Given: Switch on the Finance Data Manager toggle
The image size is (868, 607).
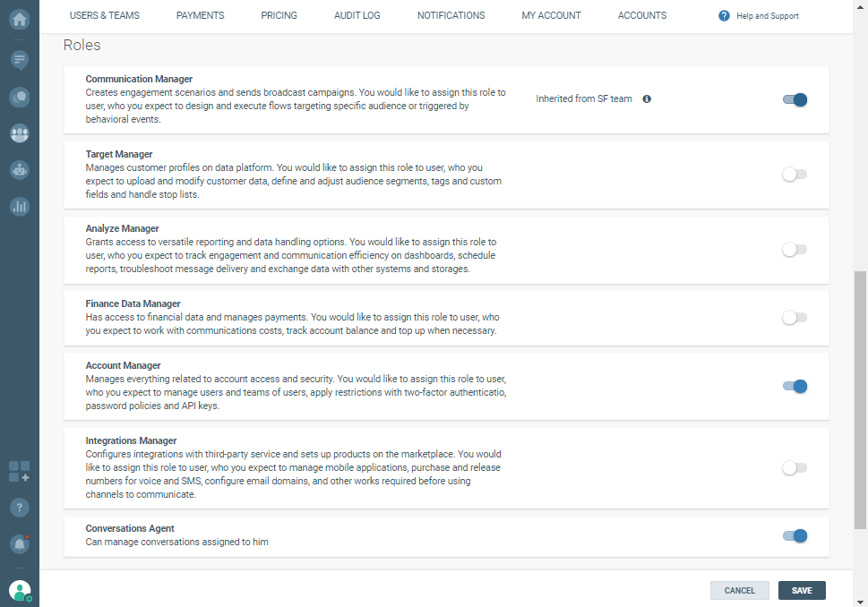Looking at the screenshot, I should pos(795,317).
